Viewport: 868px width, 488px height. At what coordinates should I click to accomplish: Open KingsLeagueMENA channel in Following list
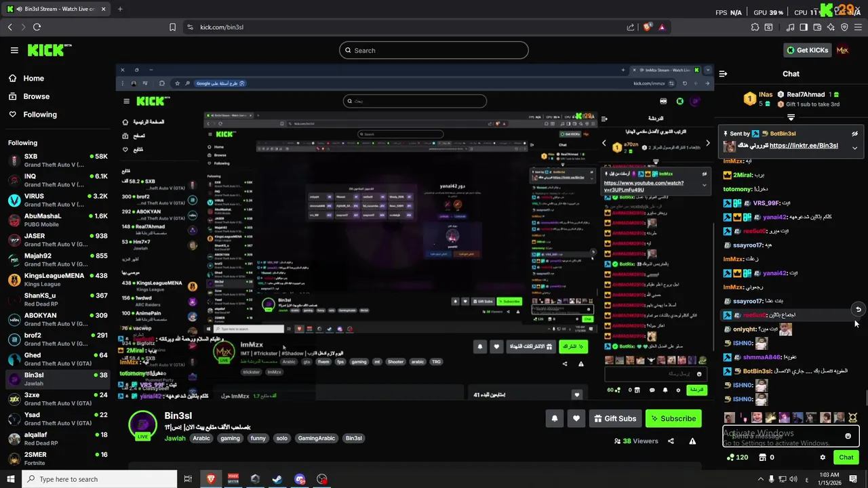pos(58,280)
